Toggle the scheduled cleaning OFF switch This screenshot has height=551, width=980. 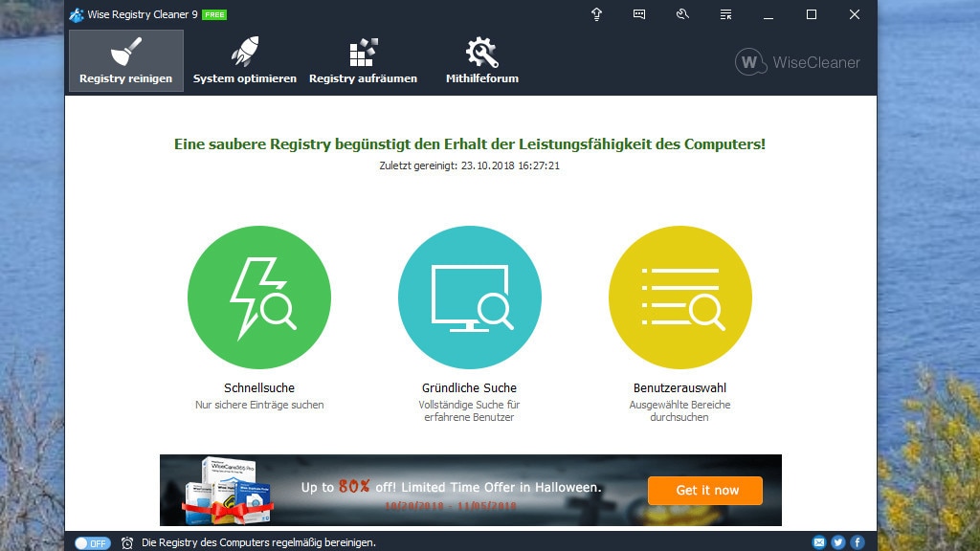pyautogui.click(x=93, y=543)
